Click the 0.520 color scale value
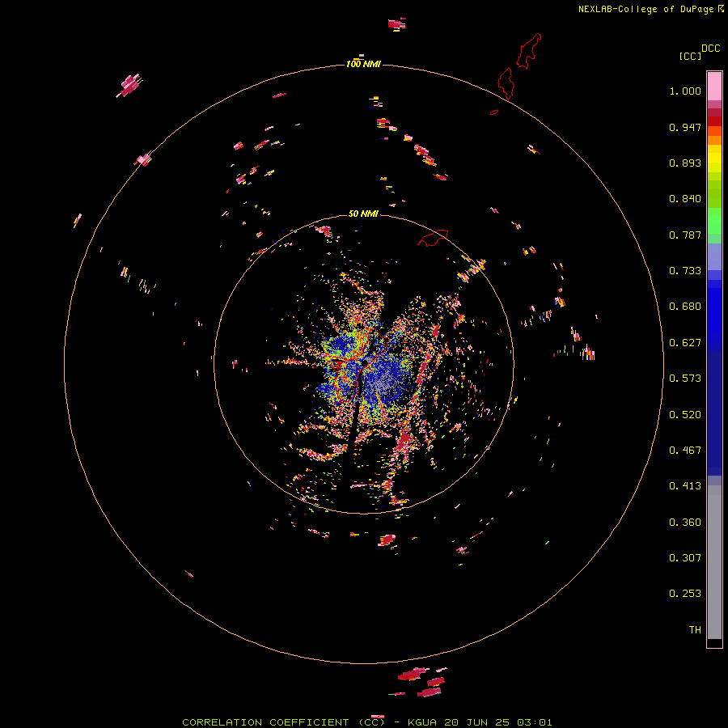This screenshot has width=728, height=728. [685, 415]
